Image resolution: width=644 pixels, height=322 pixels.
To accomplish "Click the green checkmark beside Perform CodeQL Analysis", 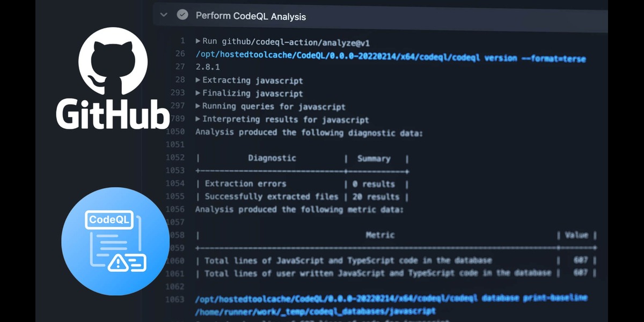I will pyautogui.click(x=182, y=15).
